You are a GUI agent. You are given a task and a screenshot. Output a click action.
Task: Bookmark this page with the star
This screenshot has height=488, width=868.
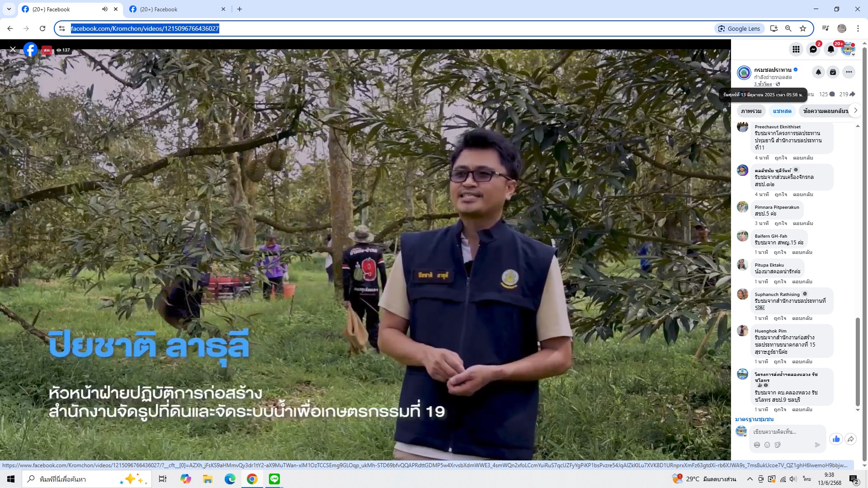point(803,28)
